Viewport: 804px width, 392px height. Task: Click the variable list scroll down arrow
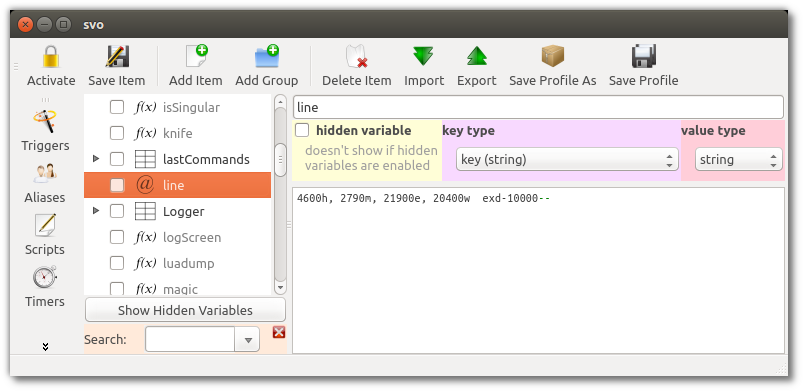280,288
